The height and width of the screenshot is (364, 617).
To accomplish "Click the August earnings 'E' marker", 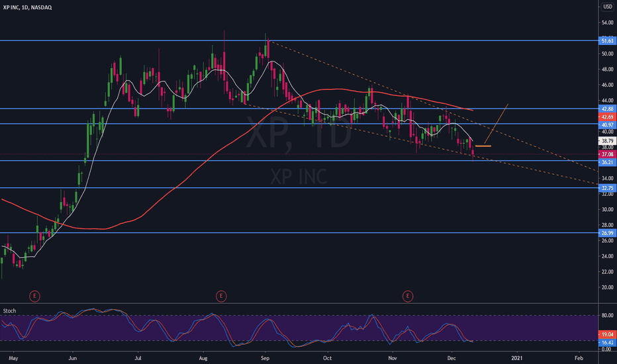I will pyautogui.click(x=221, y=296).
